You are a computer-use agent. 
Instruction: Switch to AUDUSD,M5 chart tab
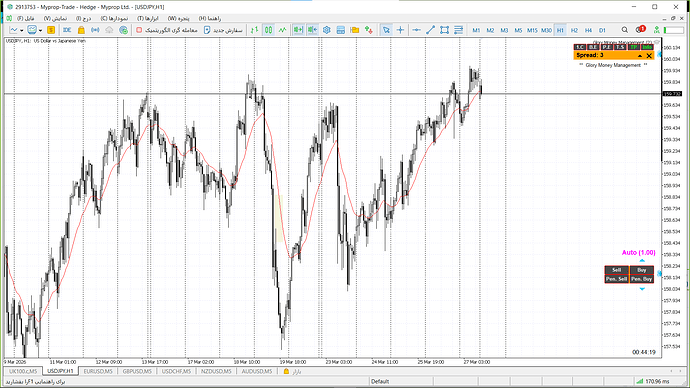(x=257, y=371)
